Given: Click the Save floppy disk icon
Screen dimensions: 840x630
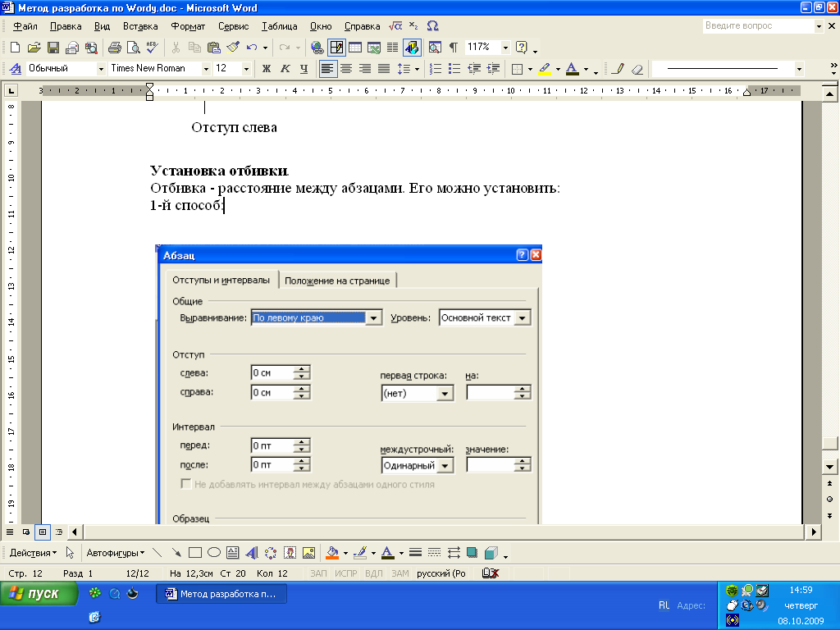Looking at the screenshot, I should [x=52, y=48].
